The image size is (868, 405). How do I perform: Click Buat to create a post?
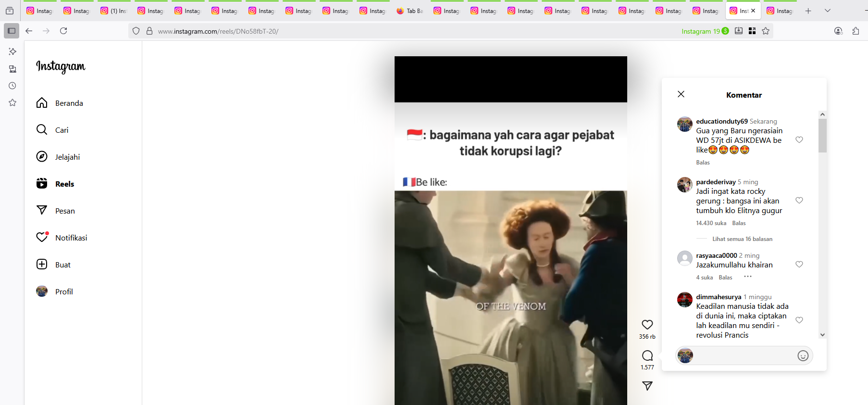point(53,265)
